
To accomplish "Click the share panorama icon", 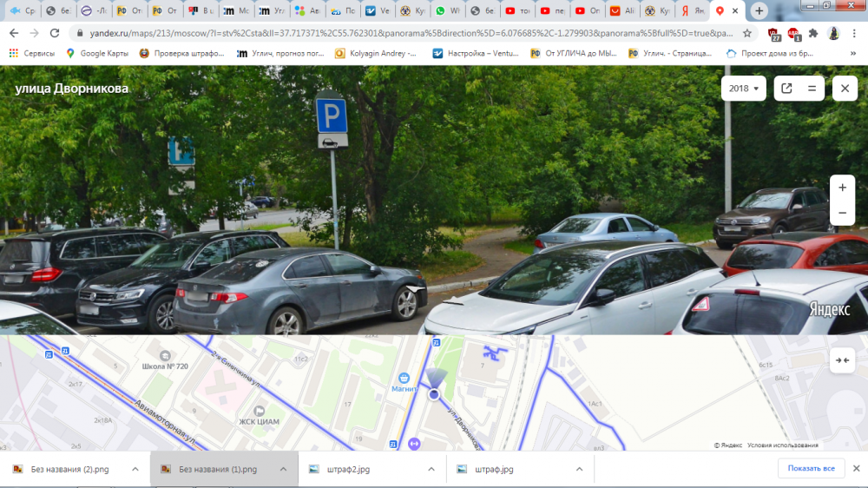I will pos(786,89).
